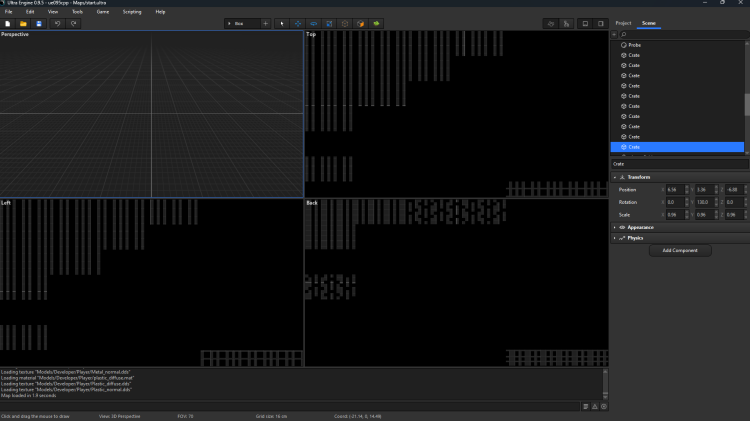The width and height of the screenshot is (750, 421).
Task: Click the Rotation Z value field
Action: (734, 202)
